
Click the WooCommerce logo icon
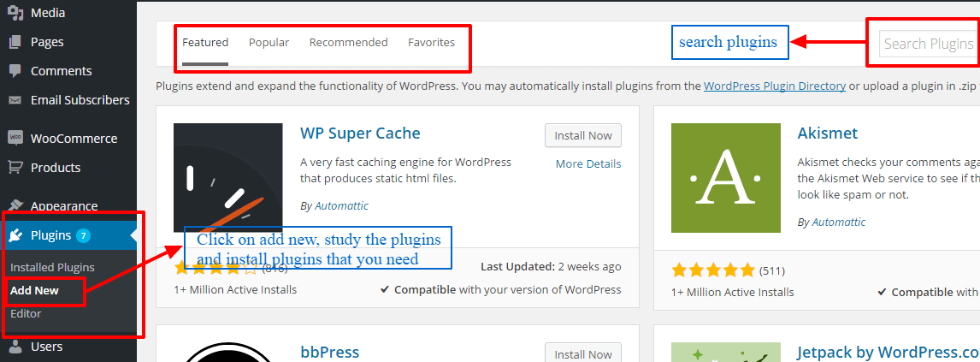click(x=15, y=138)
